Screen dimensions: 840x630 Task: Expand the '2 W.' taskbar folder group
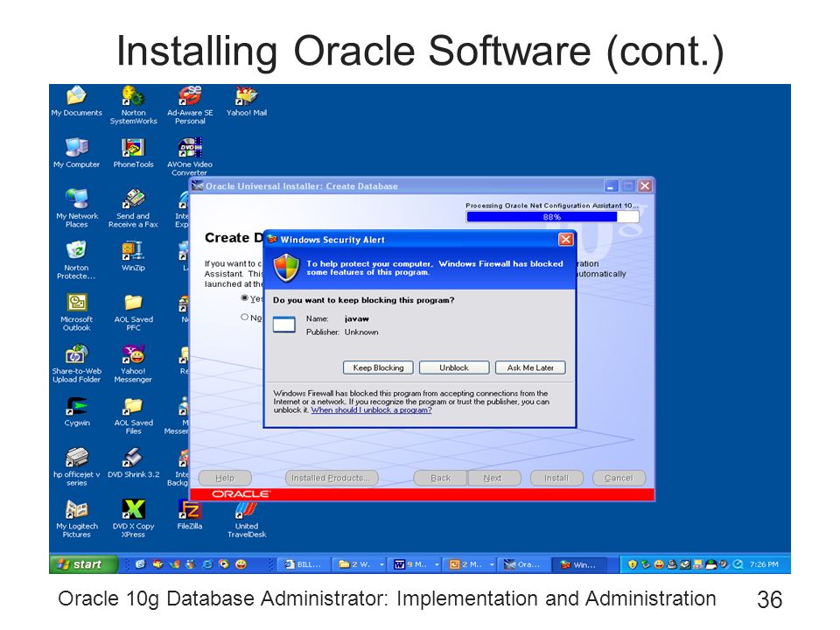[x=359, y=564]
